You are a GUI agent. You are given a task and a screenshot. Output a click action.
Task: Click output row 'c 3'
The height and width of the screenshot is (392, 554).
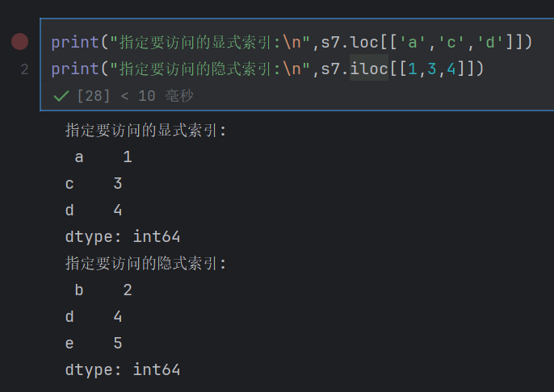point(94,183)
